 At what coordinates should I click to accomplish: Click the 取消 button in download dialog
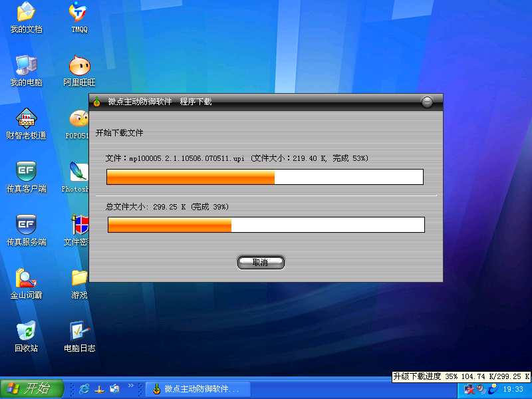[261, 263]
